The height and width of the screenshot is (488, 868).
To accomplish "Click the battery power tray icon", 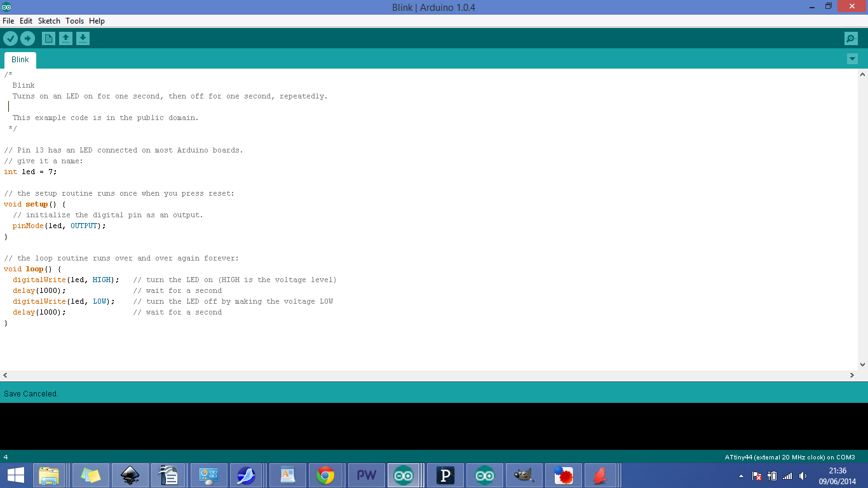I will (772, 476).
